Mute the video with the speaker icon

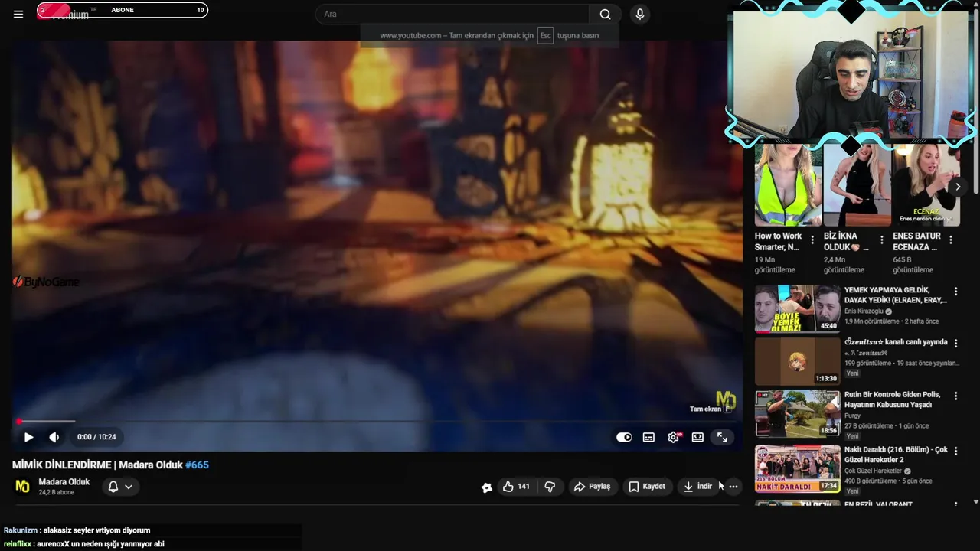pyautogui.click(x=54, y=437)
